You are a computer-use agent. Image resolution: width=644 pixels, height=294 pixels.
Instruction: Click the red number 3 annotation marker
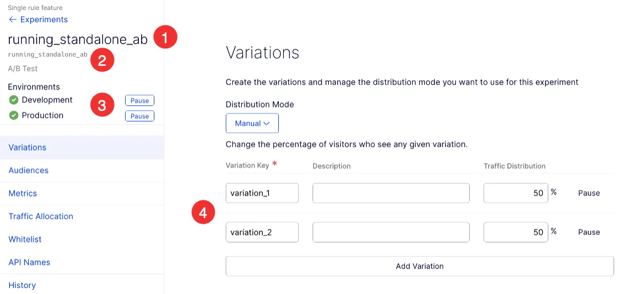click(102, 105)
